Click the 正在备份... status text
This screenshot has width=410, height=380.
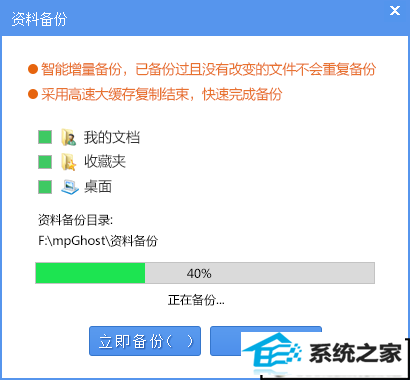coord(196,300)
